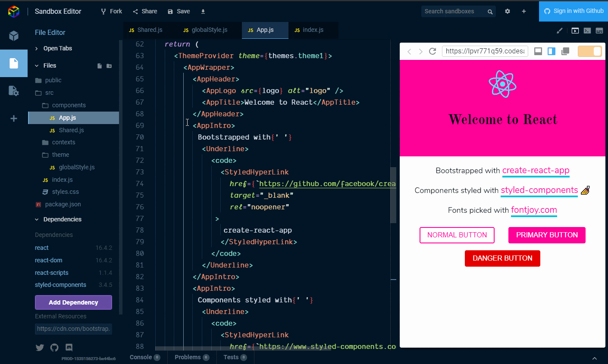Expand the bottom panel with the chevron
Screen dimensions: 608x364
(595, 358)
